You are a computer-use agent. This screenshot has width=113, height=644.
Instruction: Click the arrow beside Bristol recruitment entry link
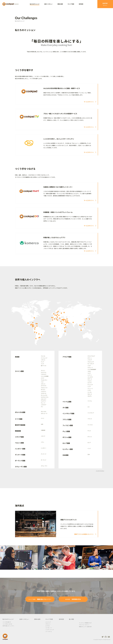point(95,534)
